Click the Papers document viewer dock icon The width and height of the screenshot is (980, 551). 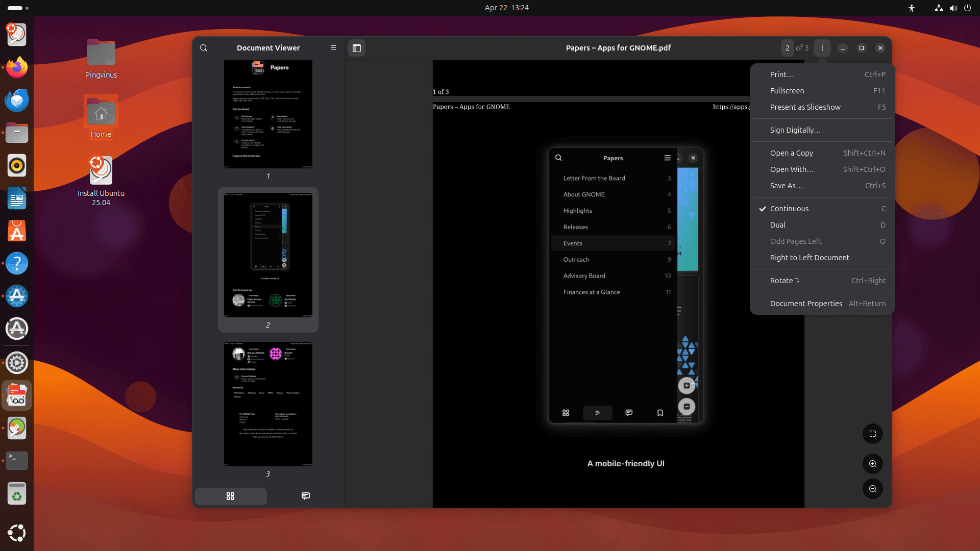[17, 395]
